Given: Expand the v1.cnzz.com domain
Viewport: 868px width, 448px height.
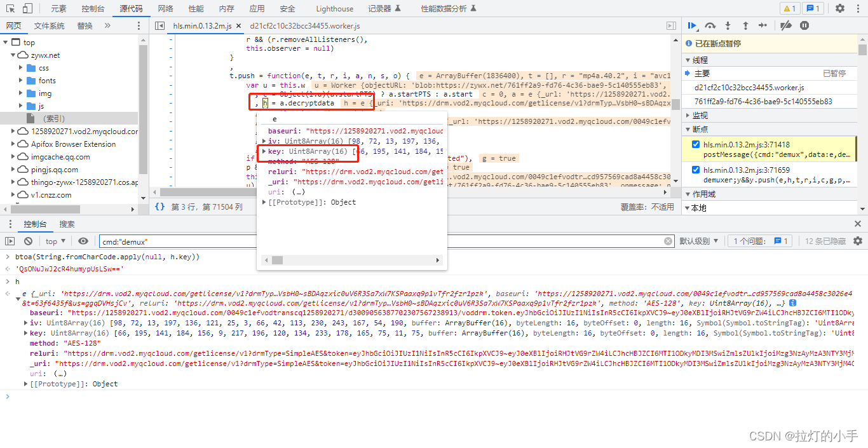Looking at the screenshot, I should 14,195.
